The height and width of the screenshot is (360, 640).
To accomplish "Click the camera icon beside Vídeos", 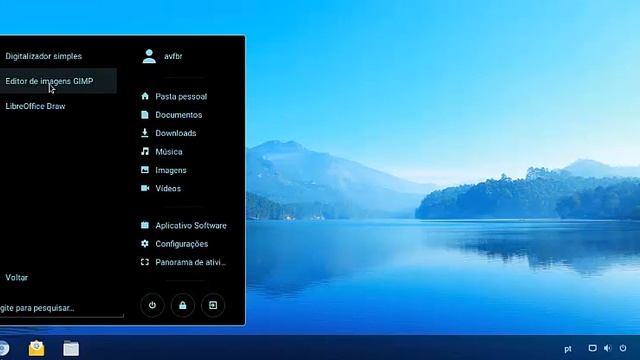I will (x=145, y=188).
